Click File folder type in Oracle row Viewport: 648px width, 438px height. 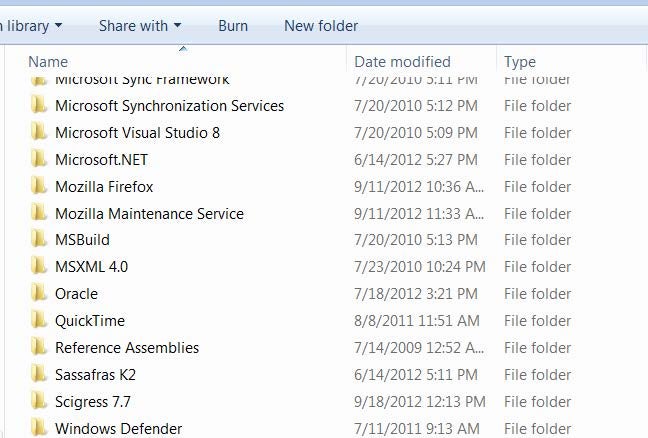tap(537, 294)
